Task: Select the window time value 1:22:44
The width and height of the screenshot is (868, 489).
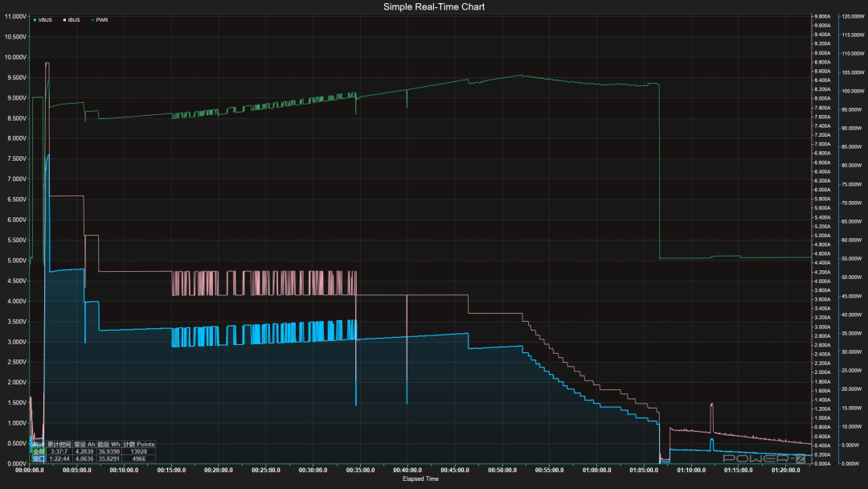Action: pos(59,458)
